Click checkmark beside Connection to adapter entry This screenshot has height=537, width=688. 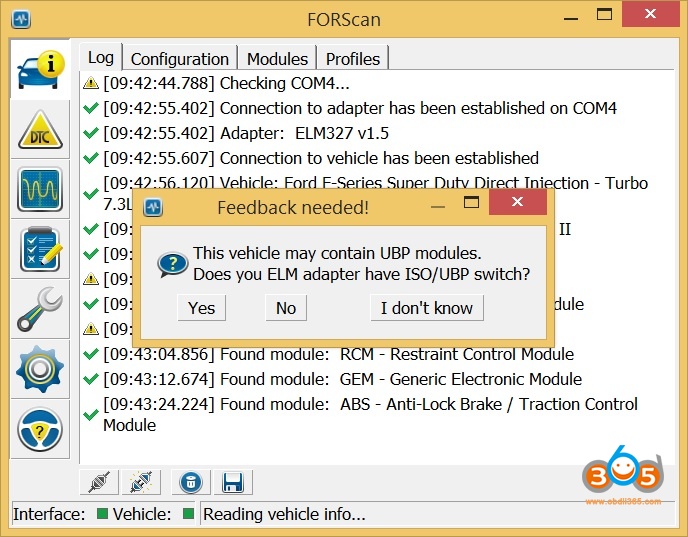point(90,107)
